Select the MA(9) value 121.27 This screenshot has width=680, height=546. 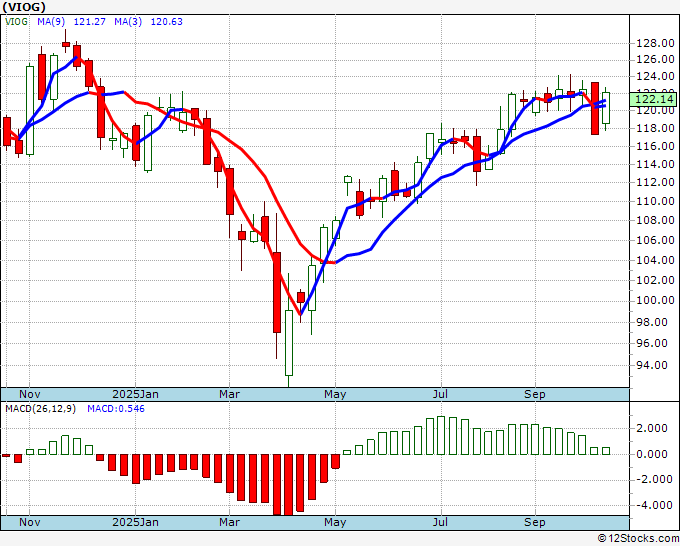(89, 22)
